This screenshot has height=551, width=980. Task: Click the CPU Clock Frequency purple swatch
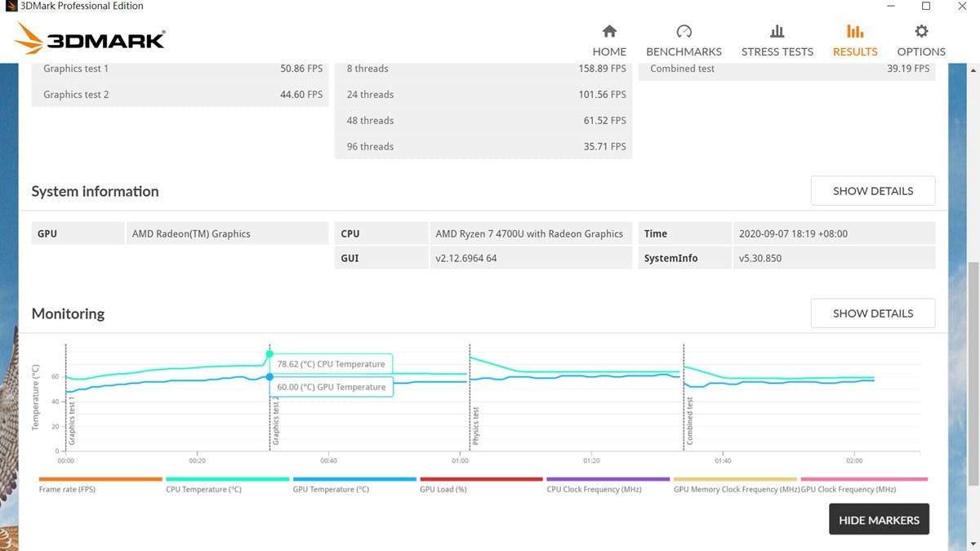(x=608, y=479)
